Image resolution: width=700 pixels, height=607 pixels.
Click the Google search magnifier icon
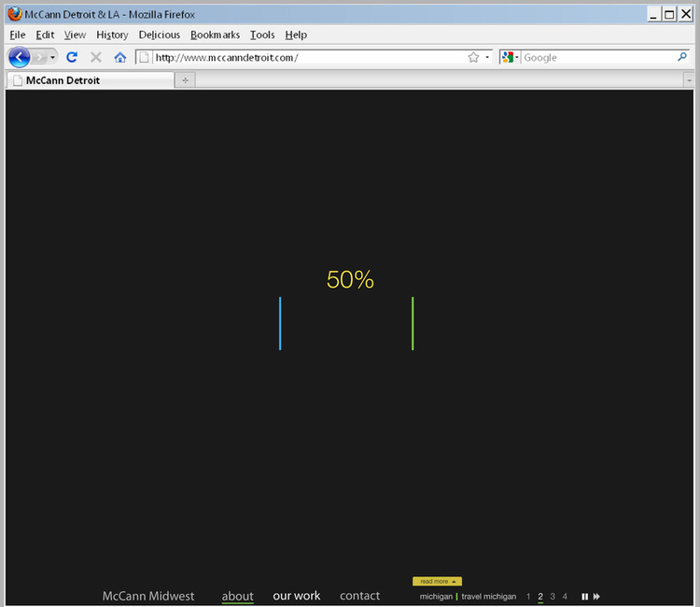[682, 57]
